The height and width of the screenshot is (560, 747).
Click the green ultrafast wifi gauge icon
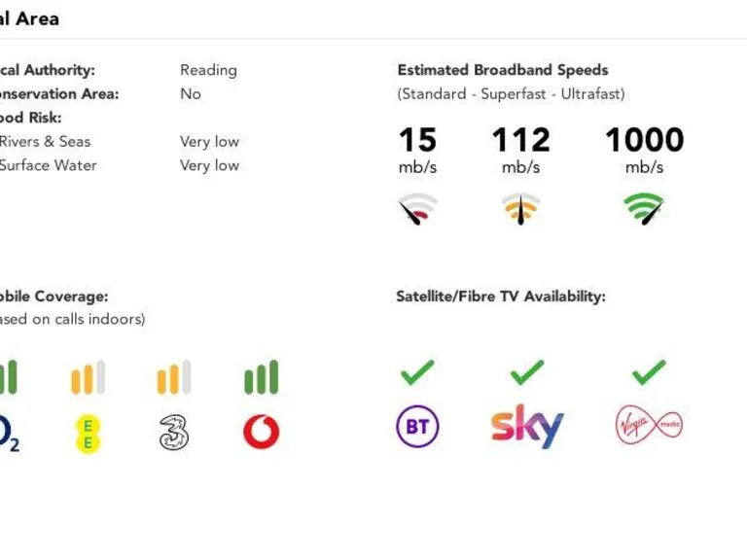click(x=644, y=208)
